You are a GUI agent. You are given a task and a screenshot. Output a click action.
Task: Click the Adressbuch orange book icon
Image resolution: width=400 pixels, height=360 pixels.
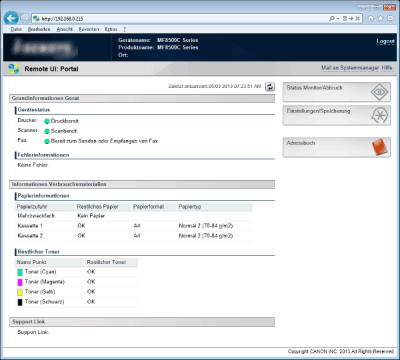click(380, 147)
